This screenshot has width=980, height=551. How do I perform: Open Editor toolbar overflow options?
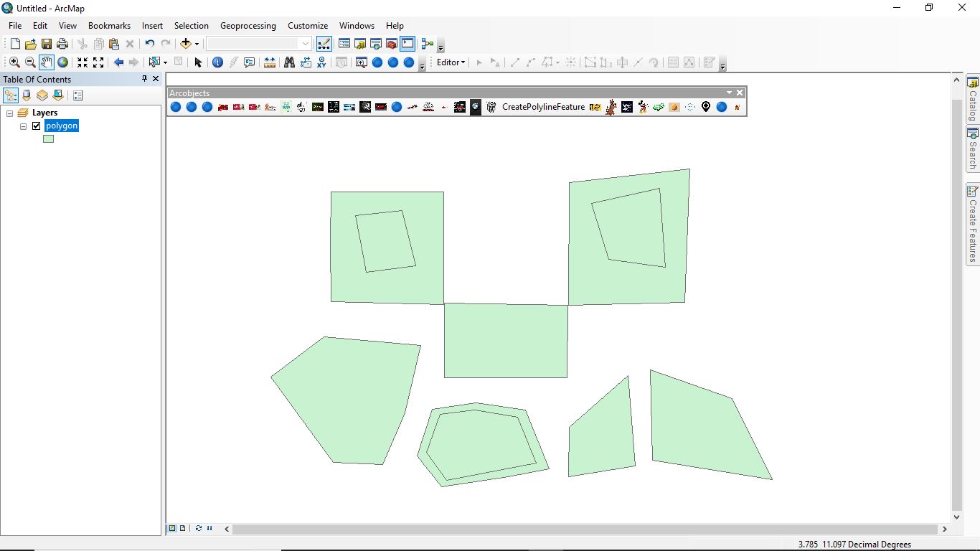tap(722, 65)
